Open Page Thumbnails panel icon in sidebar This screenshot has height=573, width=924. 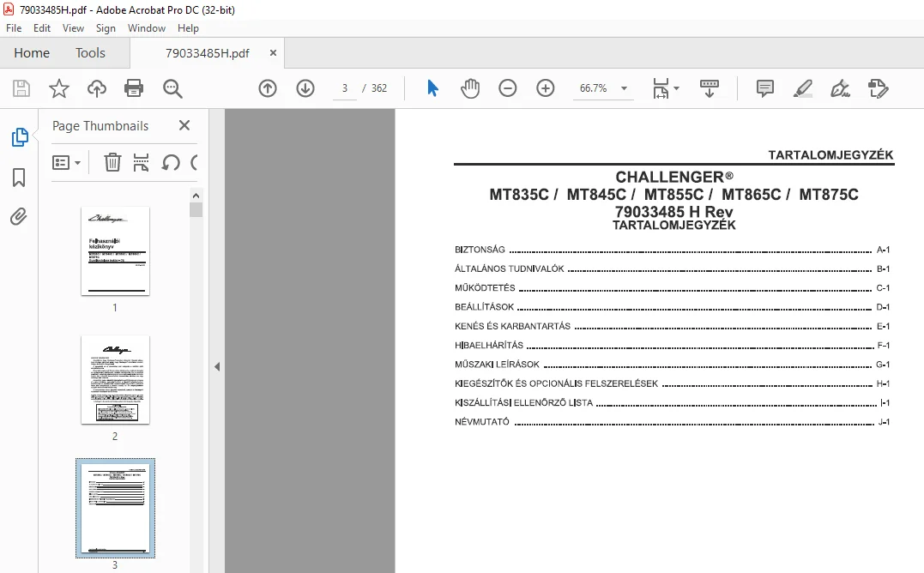click(x=20, y=137)
